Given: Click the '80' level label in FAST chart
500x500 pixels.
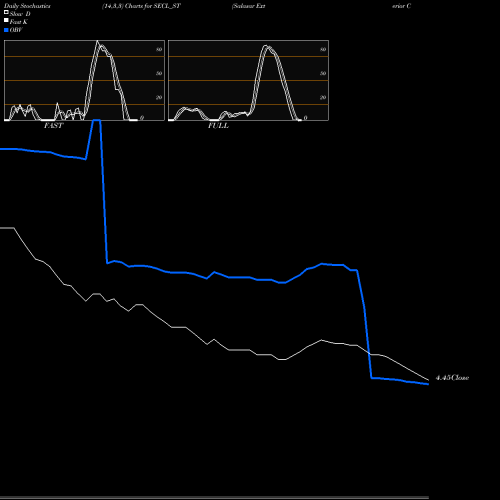Looking at the screenshot, I should (159, 49).
